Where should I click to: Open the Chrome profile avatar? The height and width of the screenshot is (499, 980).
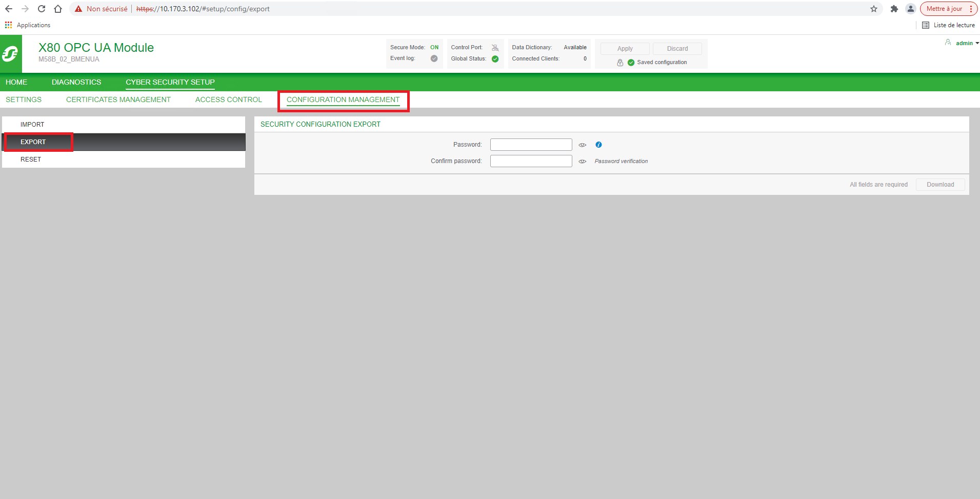coord(911,9)
